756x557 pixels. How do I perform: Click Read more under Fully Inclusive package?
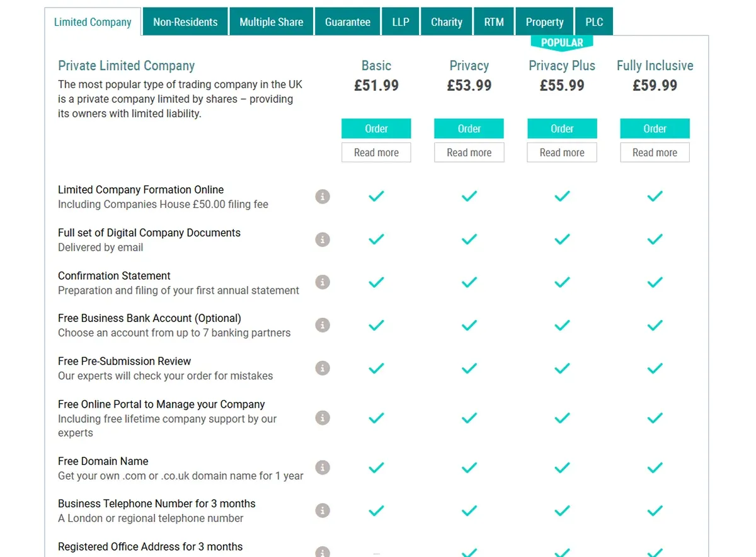655,152
